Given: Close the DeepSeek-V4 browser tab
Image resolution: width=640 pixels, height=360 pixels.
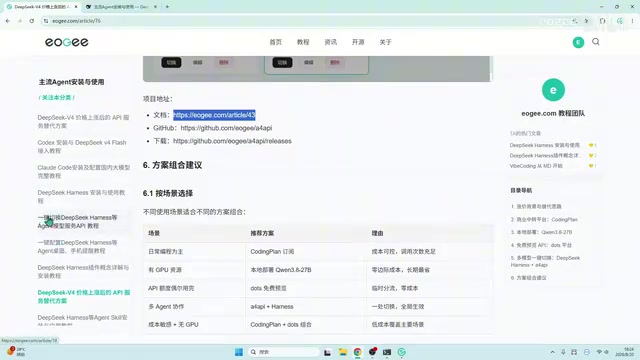Looking at the screenshot, I should pyautogui.click(x=76, y=7).
